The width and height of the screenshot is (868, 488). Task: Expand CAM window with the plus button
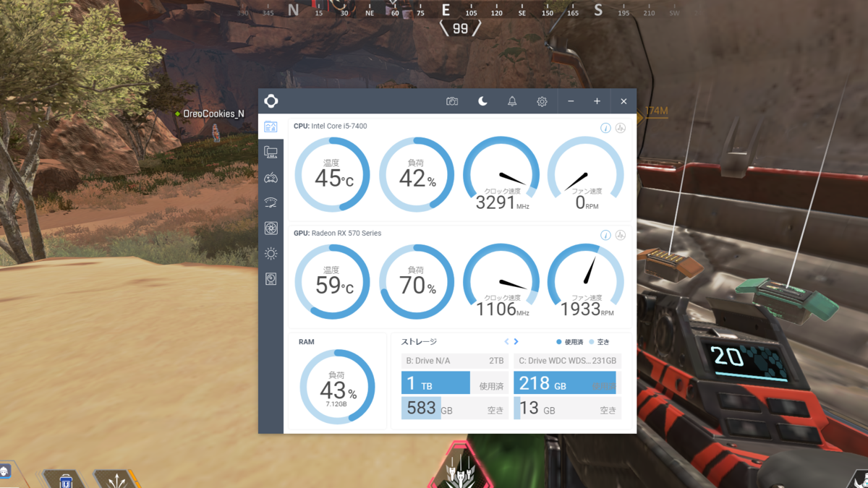[597, 101]
